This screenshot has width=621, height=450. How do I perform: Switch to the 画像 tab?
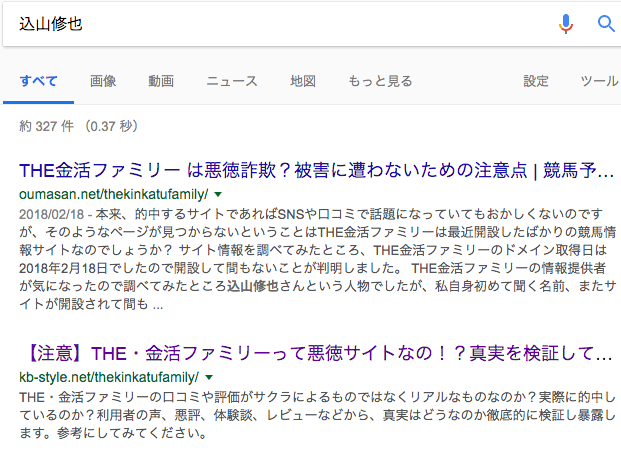[x=103, y=81]
